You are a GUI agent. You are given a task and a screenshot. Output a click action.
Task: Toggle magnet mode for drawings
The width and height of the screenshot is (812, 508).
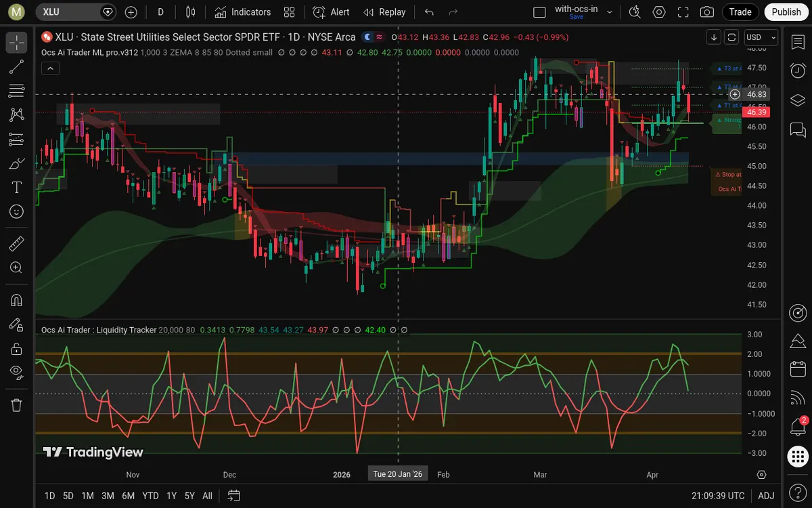point(17,300)
